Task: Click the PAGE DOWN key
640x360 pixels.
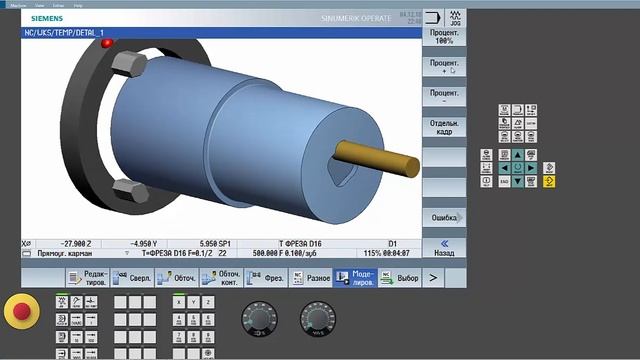Action: (531, 181)
